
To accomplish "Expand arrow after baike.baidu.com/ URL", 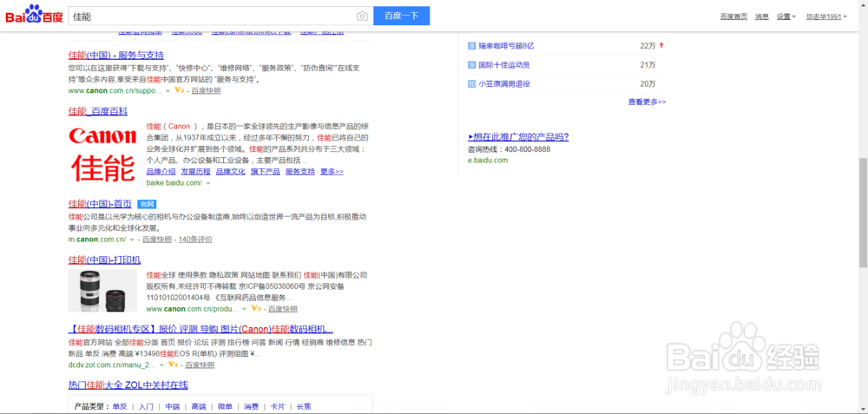I will 208,183.
